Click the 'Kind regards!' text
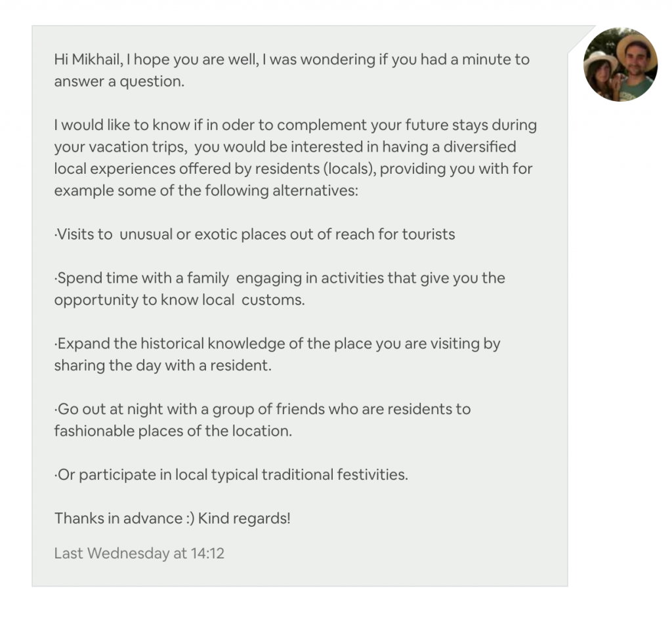 (x=244, y=518)
